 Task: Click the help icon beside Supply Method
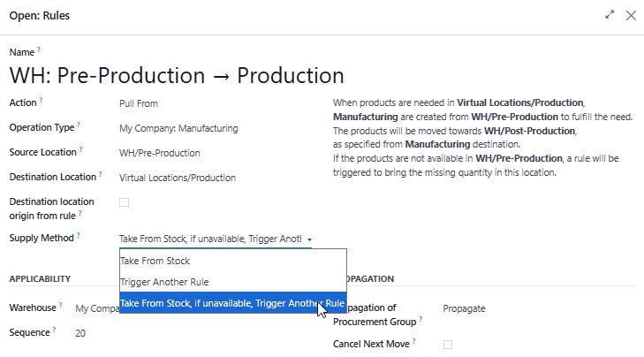78,235
